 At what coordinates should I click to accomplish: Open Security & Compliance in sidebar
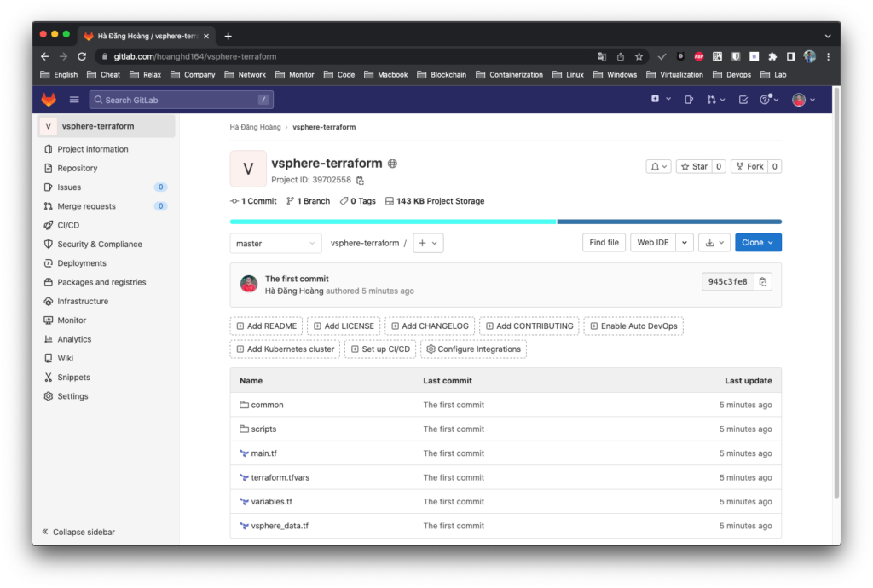point(106,244)
